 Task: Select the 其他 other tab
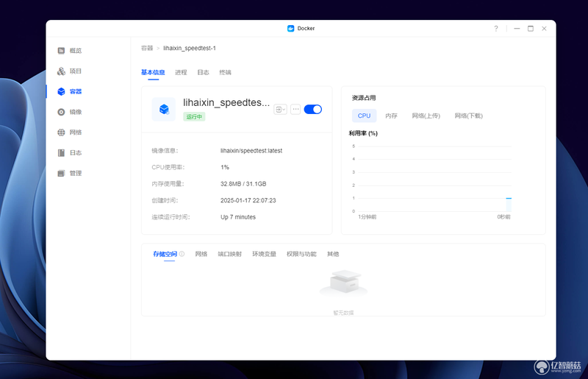[333, 254]
